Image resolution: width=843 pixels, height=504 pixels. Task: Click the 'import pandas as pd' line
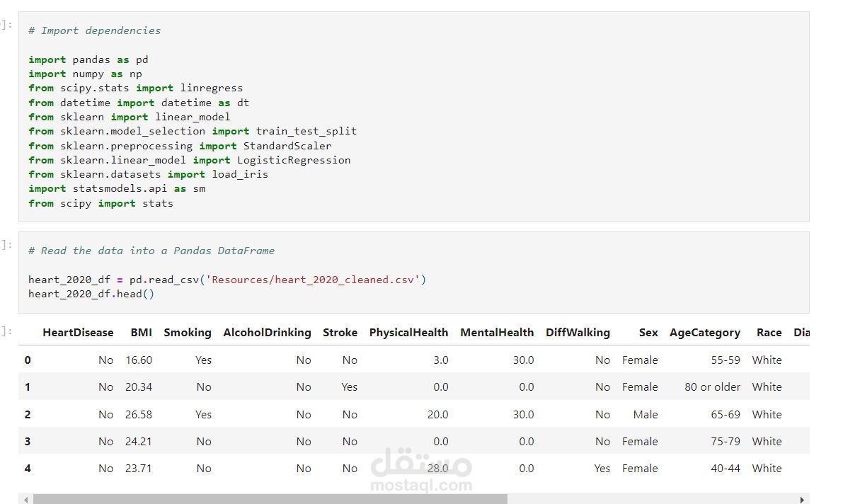88,59
